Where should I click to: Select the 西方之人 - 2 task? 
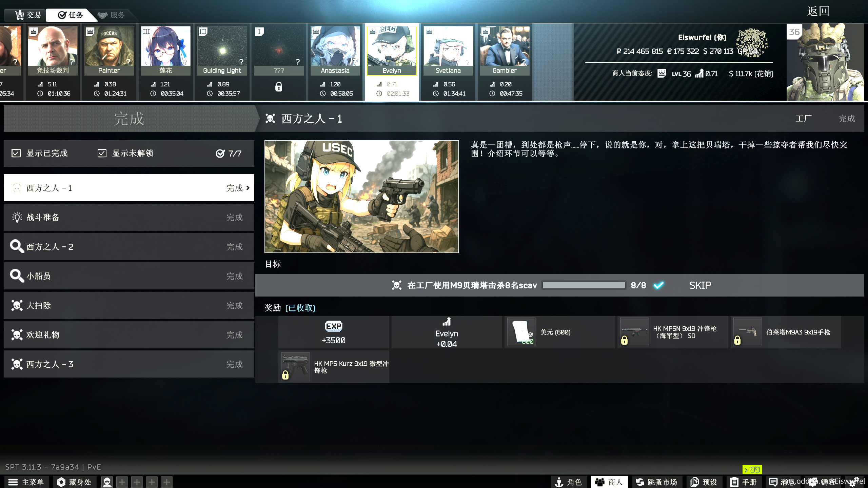[x=129, y=247]
